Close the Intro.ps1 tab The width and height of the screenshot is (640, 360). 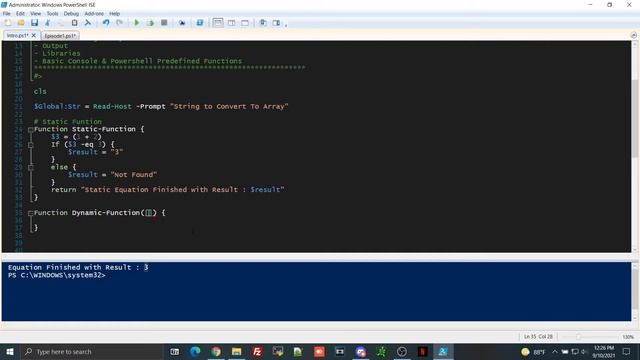tap(34, 36)
